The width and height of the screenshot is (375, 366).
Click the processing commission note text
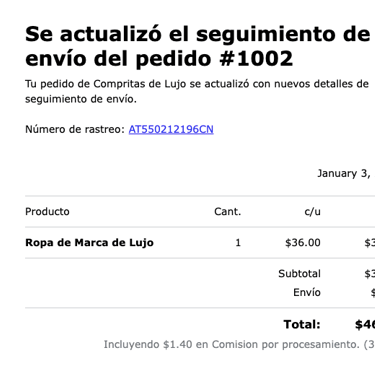tap(239, 344)
